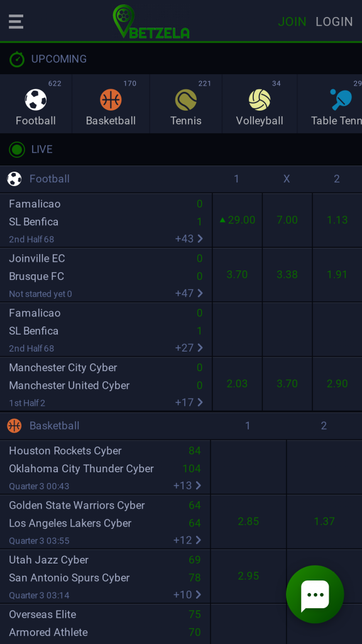Select 29.00 odds for Famalicao win
The height and width of the screenshot is (644, 362).
(237, 220)
